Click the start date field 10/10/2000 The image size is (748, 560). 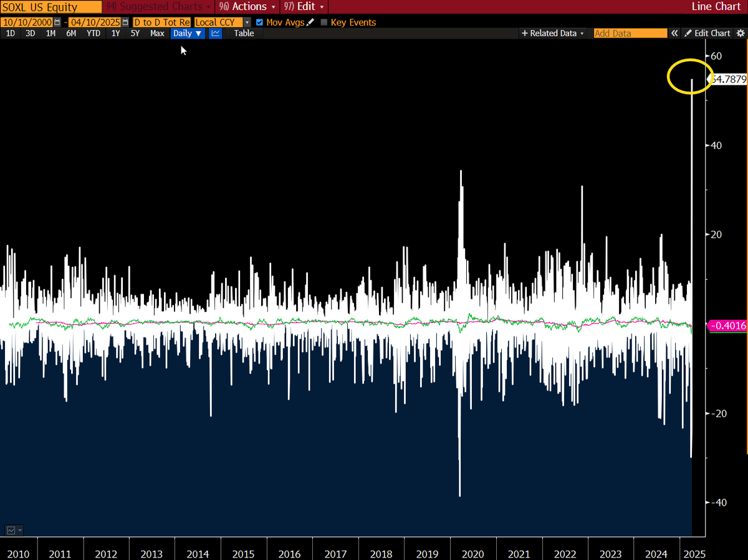(x=27, y=22)
